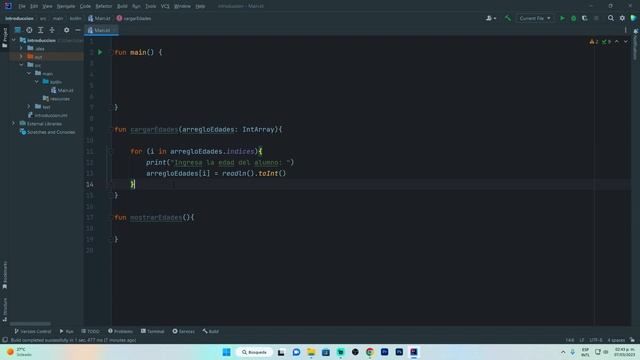
Task: Open the TODO tool window
Action: click(90, 331)
